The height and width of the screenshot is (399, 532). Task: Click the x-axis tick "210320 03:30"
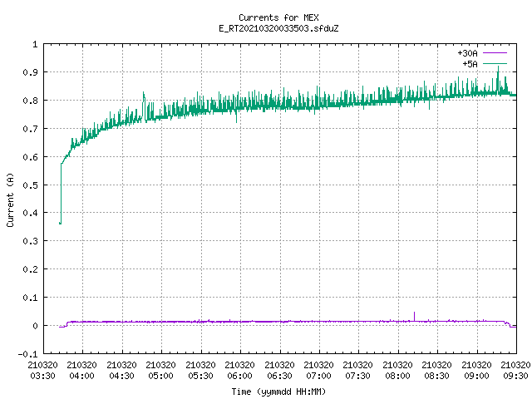click(x=42, y=370)
